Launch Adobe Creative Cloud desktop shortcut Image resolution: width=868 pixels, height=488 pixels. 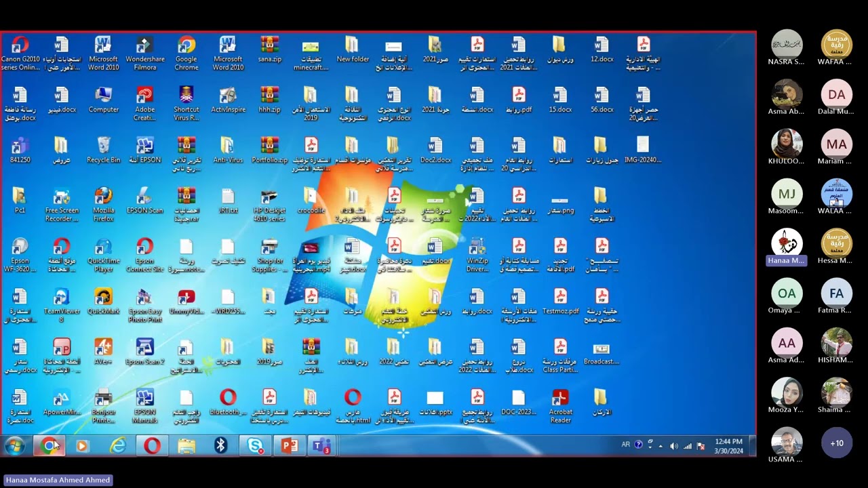[144, 103]
